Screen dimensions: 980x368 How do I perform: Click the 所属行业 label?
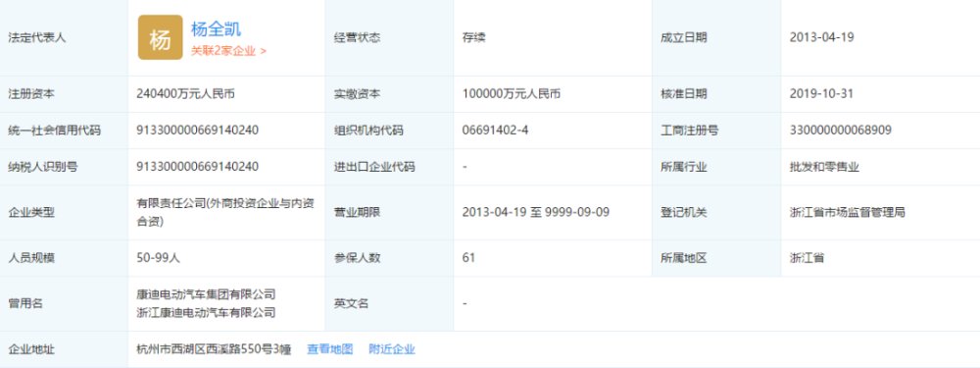[684, 167]
